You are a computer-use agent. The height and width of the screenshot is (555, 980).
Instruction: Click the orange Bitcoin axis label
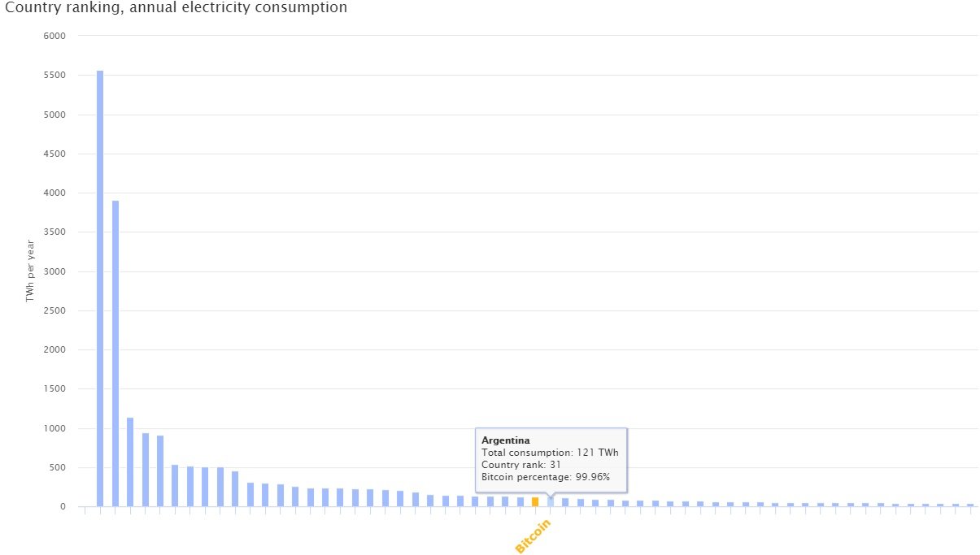click(534, 536)
